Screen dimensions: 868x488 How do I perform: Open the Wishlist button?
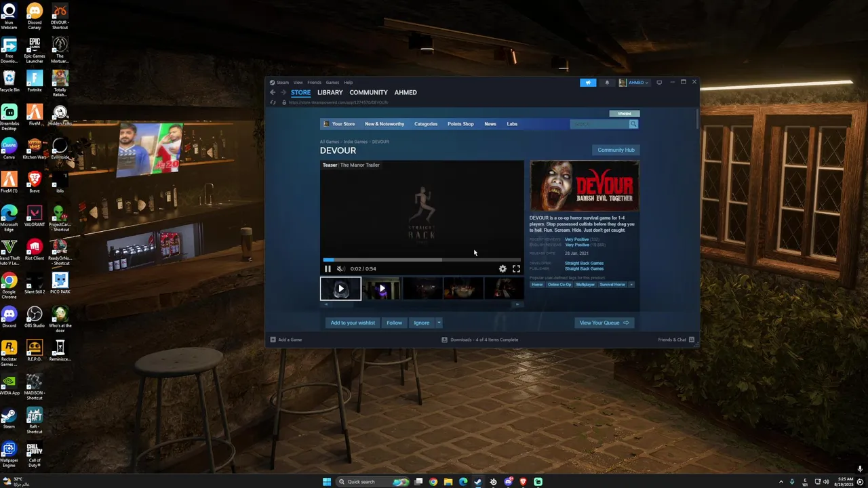tap(624, 114)
